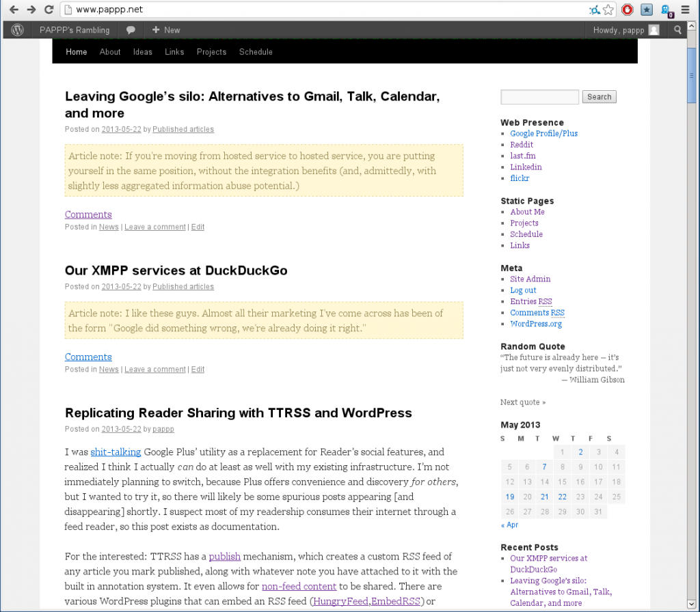Open the Linkedin link
700x612 pixels.
526,167
